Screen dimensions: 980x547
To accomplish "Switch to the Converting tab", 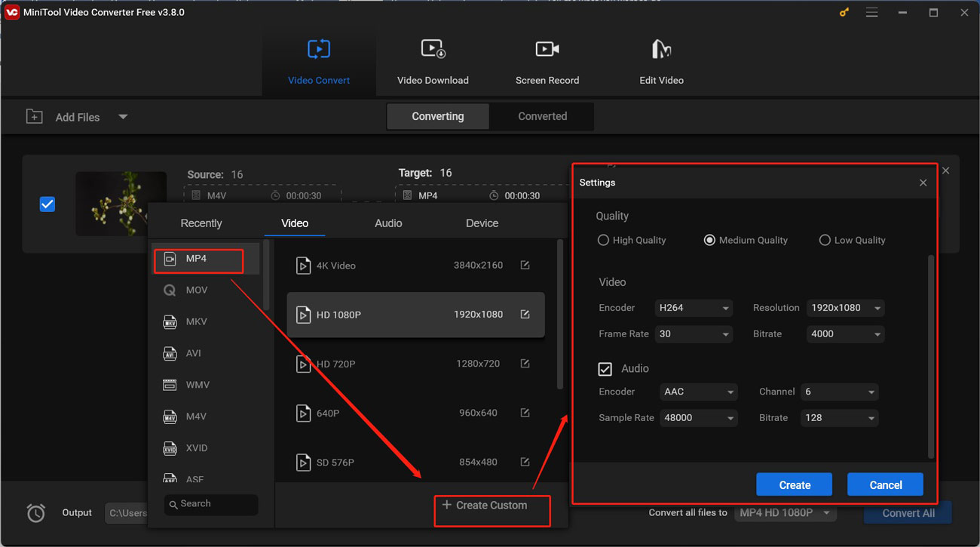I will (x=438, y=116).
